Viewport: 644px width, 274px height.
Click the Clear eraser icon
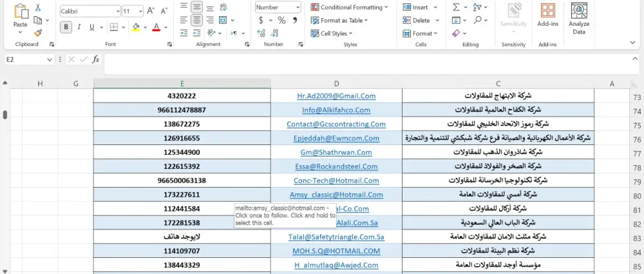(x=456, y=33)
